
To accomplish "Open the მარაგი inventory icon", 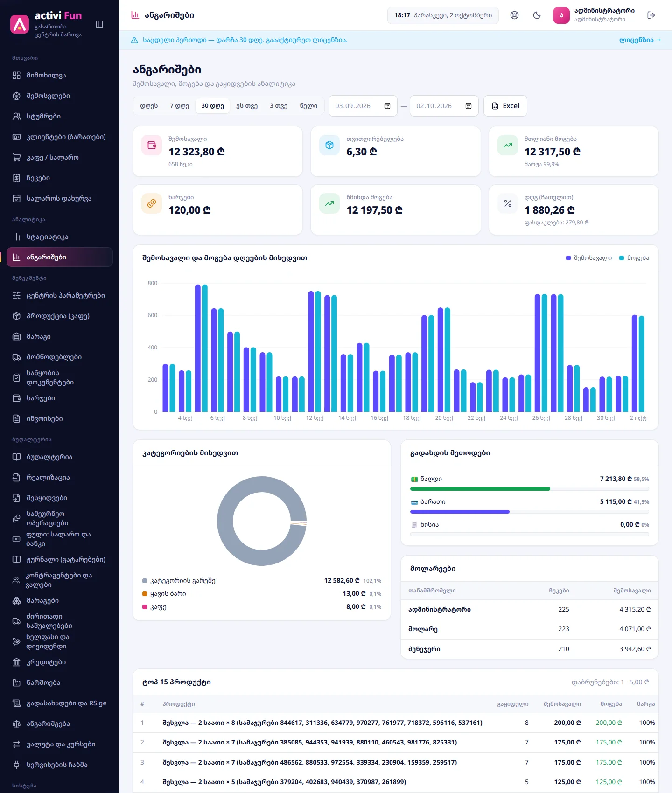I will [16, 336].
